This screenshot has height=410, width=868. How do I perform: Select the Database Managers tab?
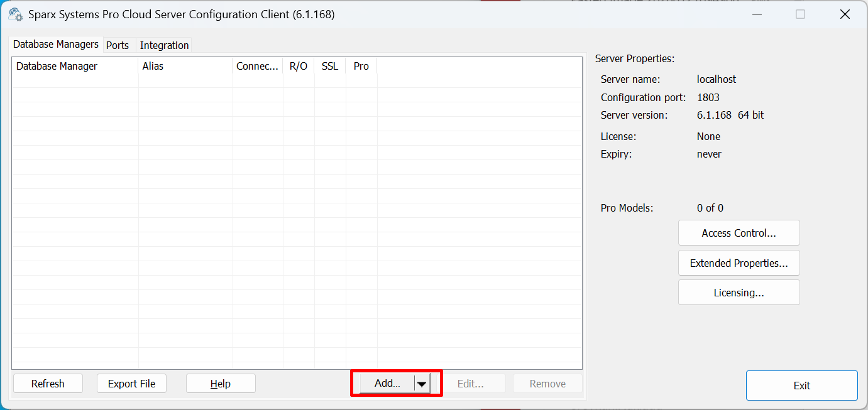(x=56, y=45)
